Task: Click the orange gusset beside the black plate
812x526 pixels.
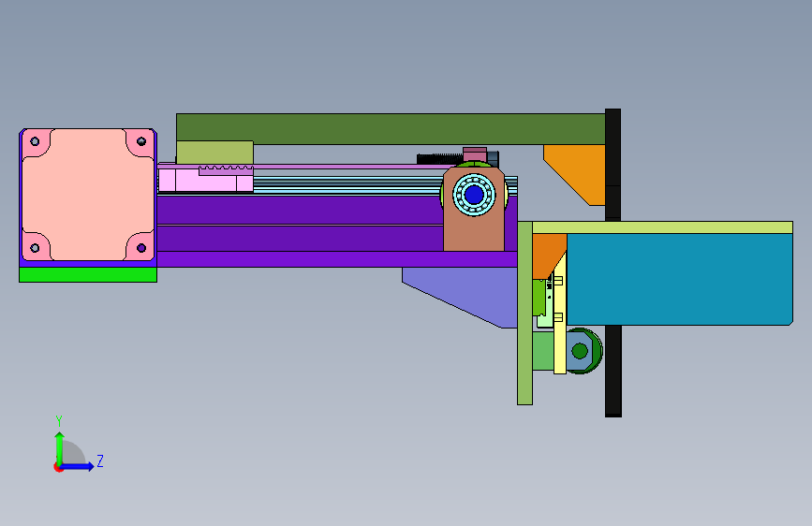Action: coord(580,171)
